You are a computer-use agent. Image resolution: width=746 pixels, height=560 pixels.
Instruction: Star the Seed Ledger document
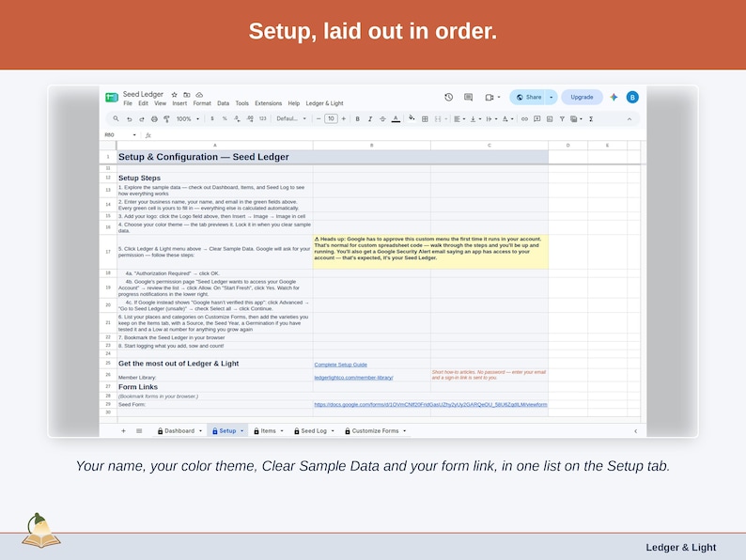coord(174,95)
